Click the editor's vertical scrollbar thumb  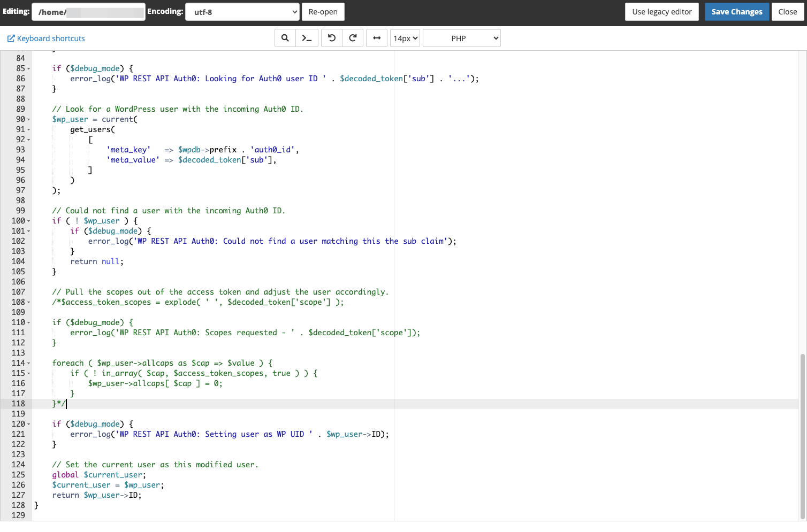coord(802,436)
